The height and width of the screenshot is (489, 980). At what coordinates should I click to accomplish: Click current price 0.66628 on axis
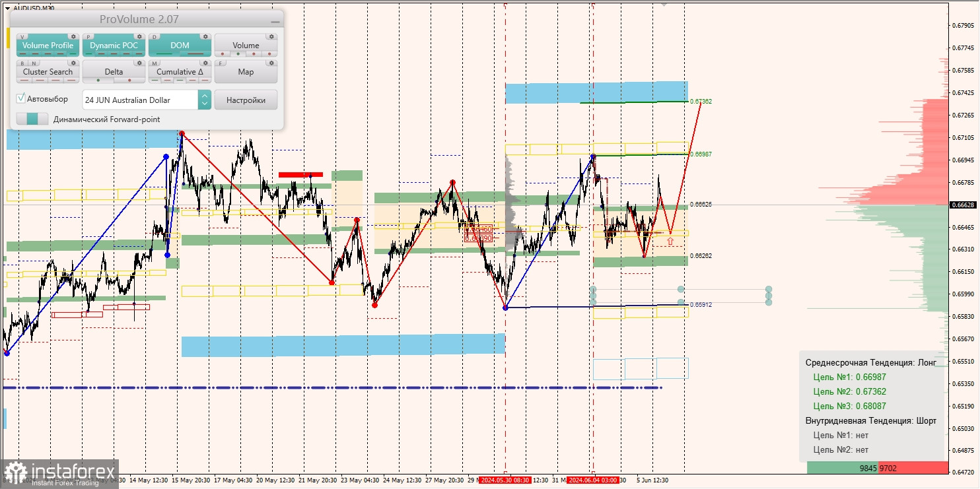click(x=963, y=205)
